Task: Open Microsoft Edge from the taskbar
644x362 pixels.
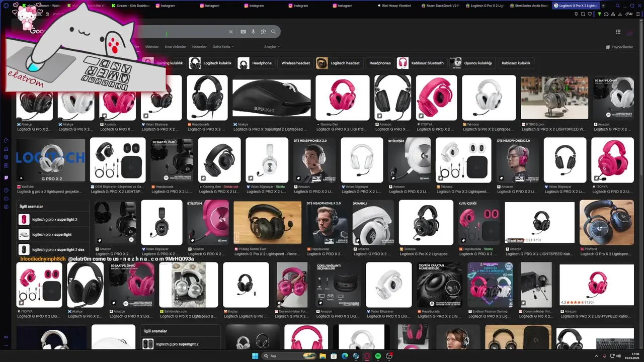Action: pyautogui.click(x=345, y=356)
